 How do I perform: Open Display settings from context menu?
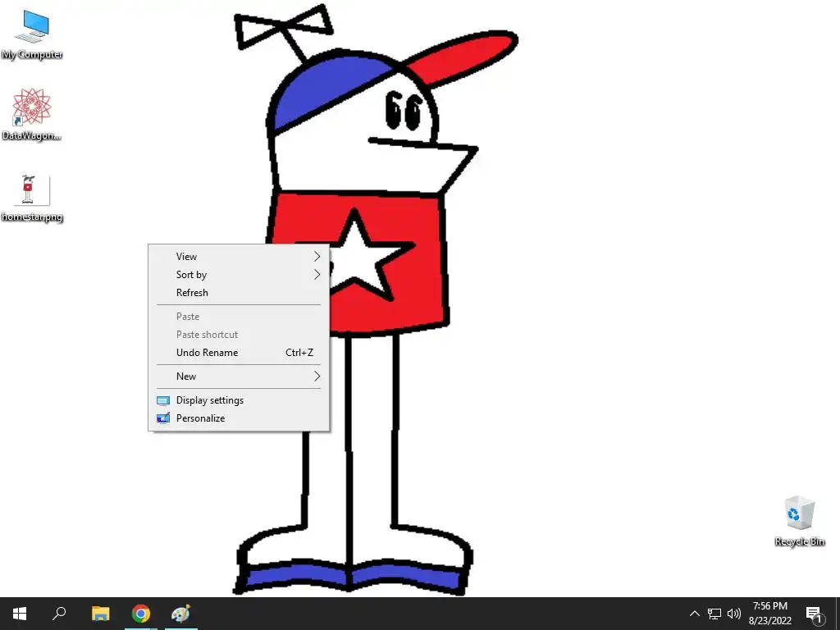[x=239, y=400]
